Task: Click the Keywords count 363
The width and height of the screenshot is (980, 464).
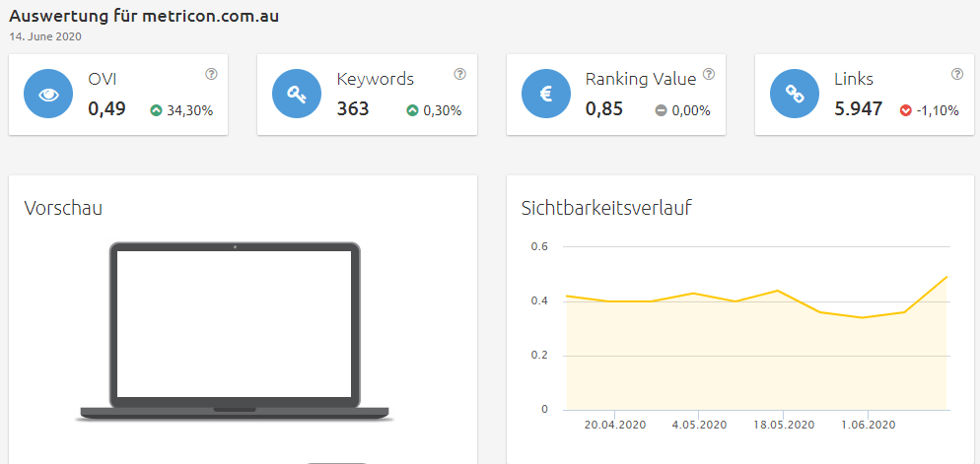Action: coord(353,108)
